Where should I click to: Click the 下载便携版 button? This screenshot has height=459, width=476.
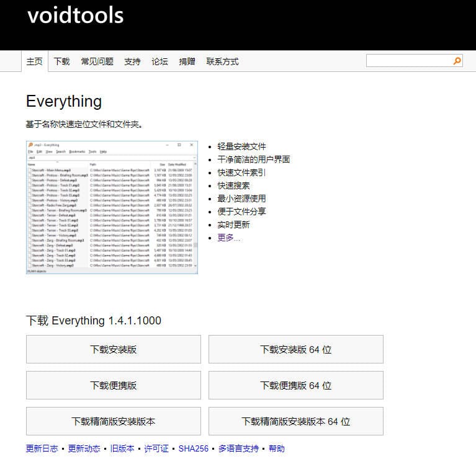(x=114, y=385)
